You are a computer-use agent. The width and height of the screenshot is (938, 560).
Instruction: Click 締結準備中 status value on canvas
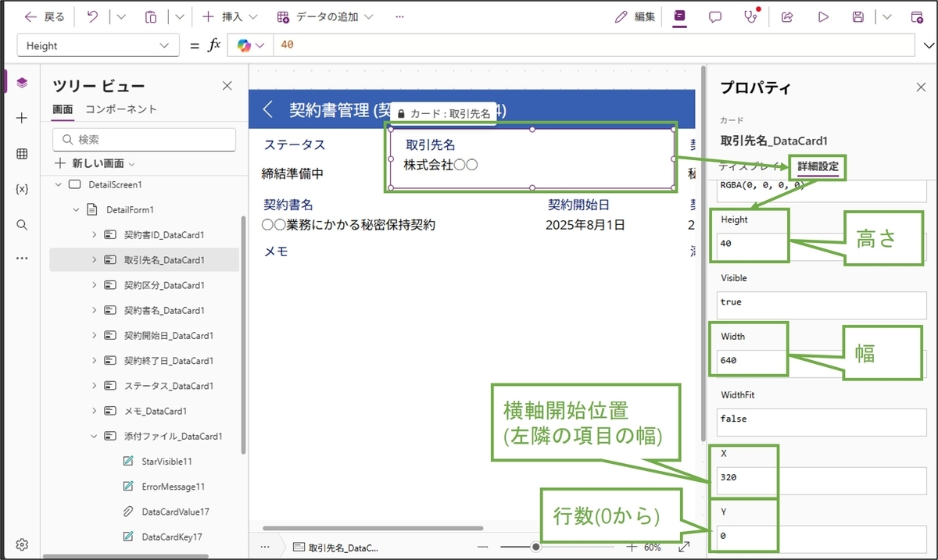[292, 173]
